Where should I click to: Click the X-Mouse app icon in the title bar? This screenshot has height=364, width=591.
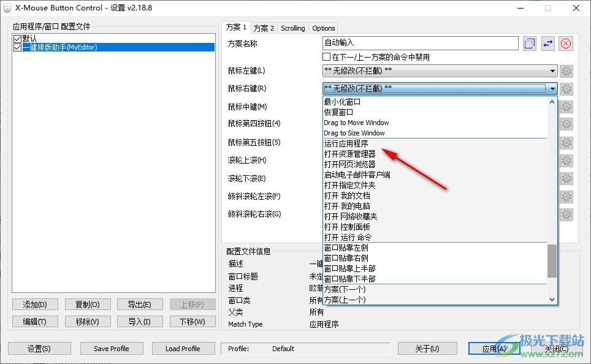point(7,8)
